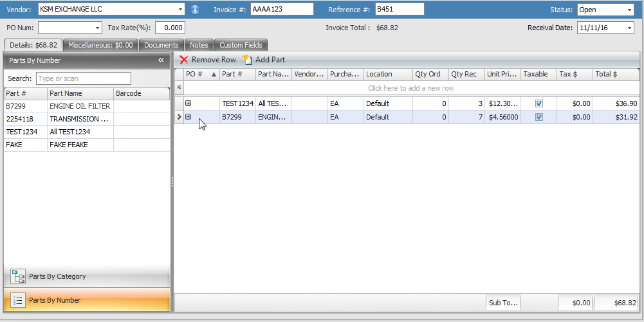Click 'Click here to add a new row'
Viewport: 644px width, 322px height.
410,88
